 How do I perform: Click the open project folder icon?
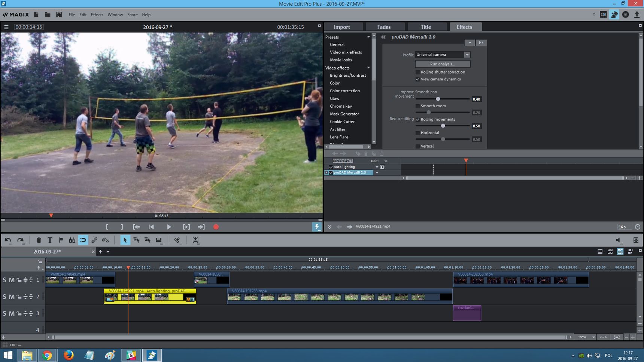pos(48,15)
